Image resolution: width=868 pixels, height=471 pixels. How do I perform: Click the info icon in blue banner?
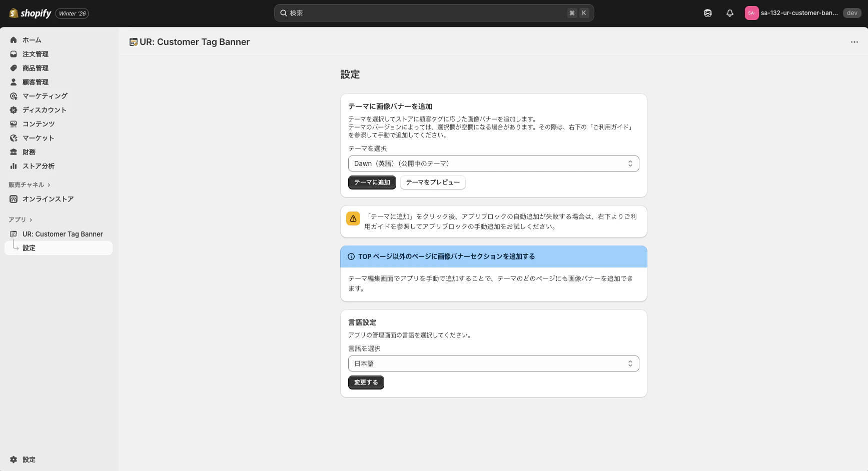pyautogui.click(x=351, y=256)
